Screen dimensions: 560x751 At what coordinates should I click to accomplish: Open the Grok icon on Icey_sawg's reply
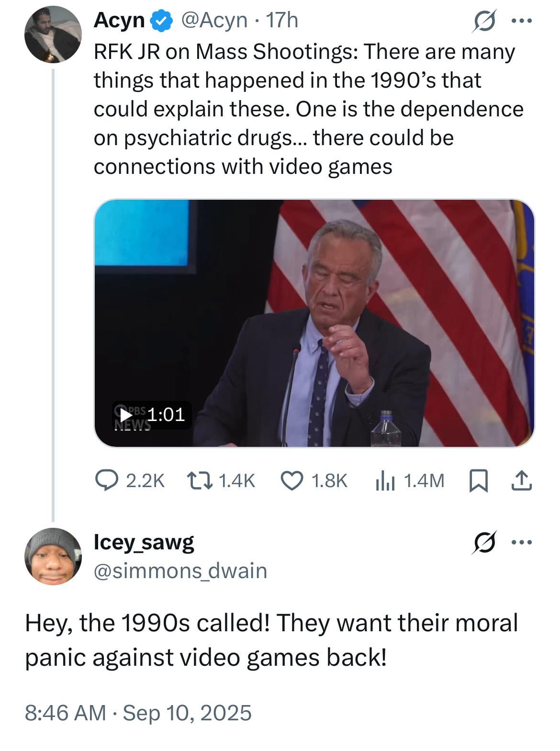pos(484,542)
